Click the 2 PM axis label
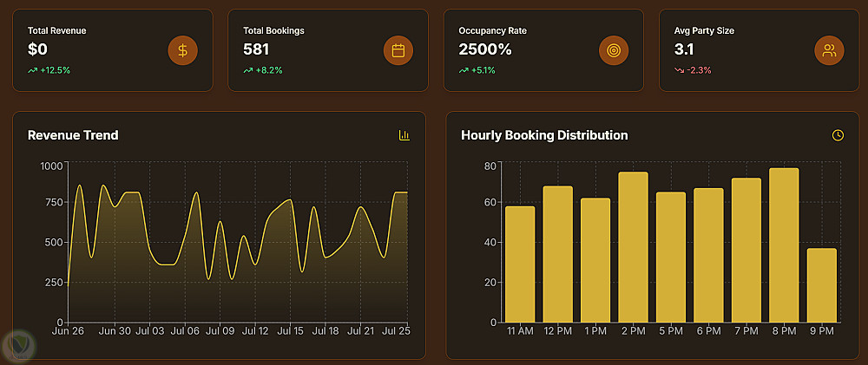This screenshot has height=365, width=868. tap(634, 331)
